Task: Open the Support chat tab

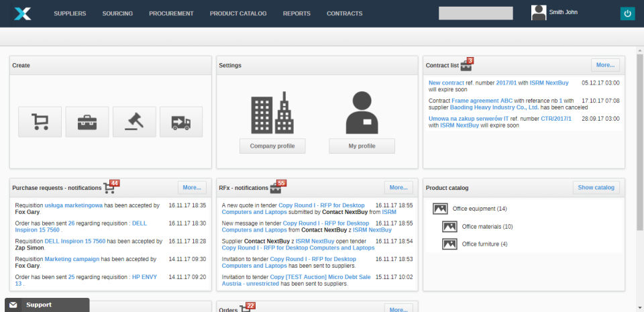Action: (47, 305)
